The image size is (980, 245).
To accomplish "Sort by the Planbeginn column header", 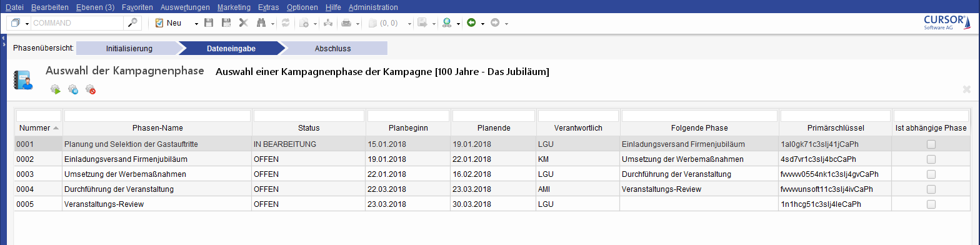I will 408,128.
